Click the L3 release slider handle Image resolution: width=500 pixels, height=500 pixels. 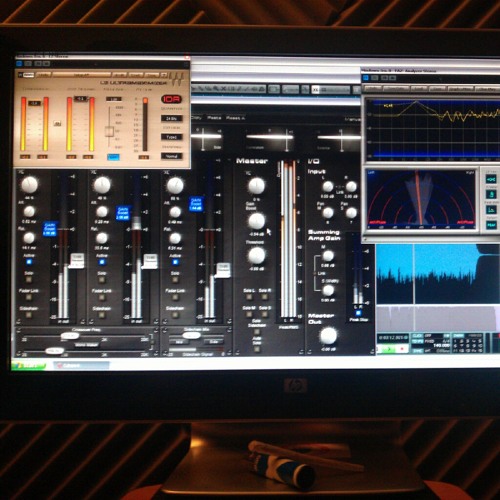(x=109, y=131)
